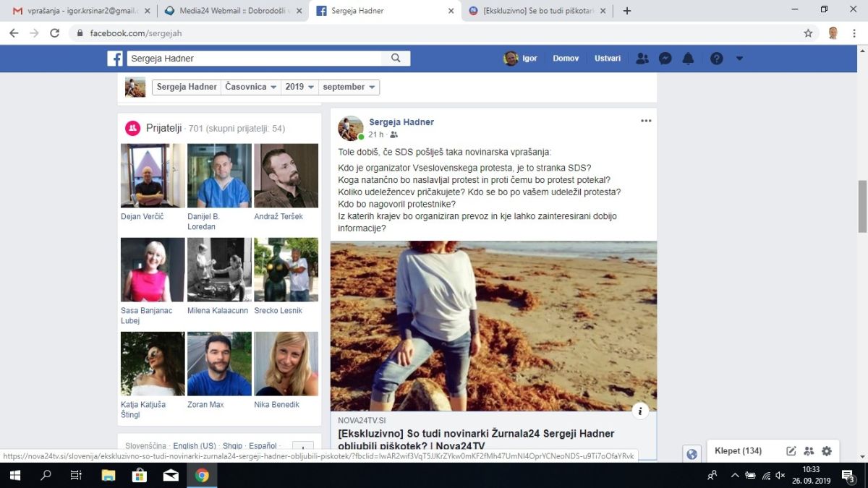The height and width of the screenshot is (488, 868).
Task: Click the friend requests icon
Action: click(642, 59)
